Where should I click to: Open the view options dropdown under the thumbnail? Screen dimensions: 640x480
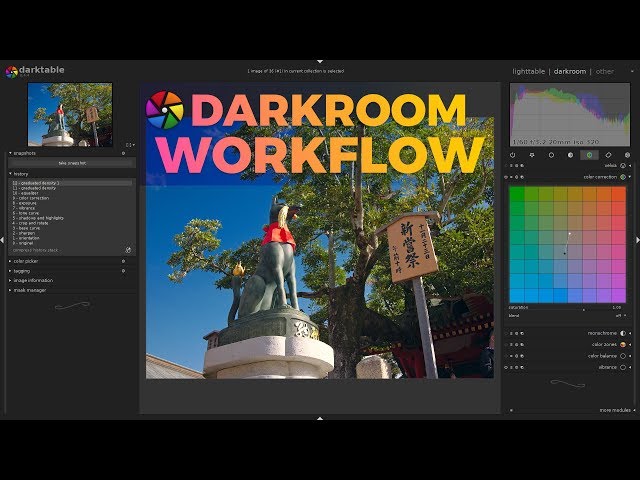click(130, 145)
